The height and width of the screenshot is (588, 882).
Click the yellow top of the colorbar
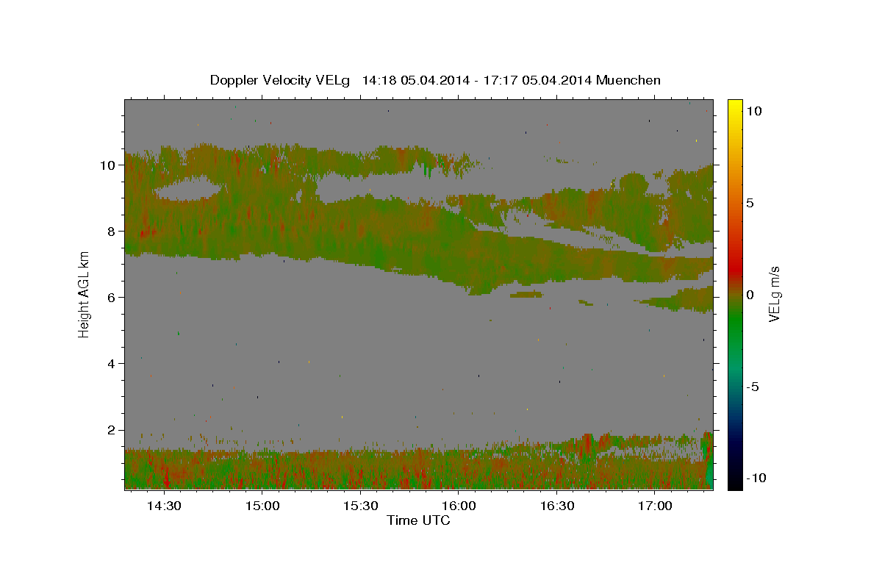pyautogui.click(x=734, y=107)
